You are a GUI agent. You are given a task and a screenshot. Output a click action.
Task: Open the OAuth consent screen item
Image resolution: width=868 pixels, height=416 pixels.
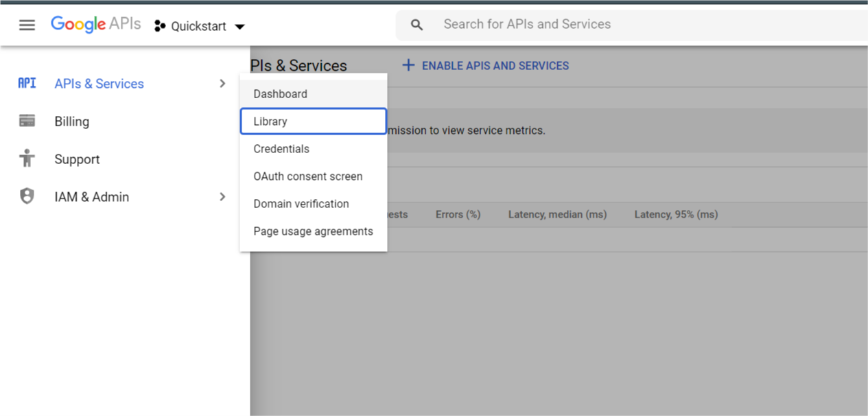(x=307, y=176)
